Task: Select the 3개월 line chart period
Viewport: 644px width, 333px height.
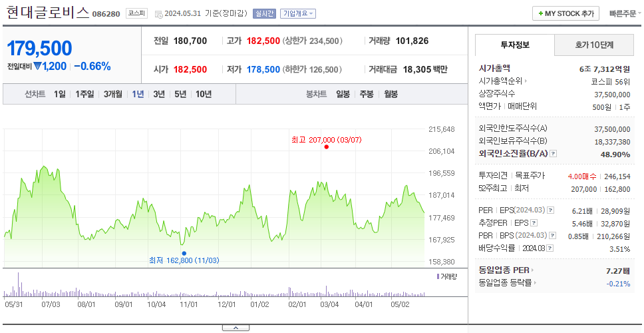Action: (113, 94)
